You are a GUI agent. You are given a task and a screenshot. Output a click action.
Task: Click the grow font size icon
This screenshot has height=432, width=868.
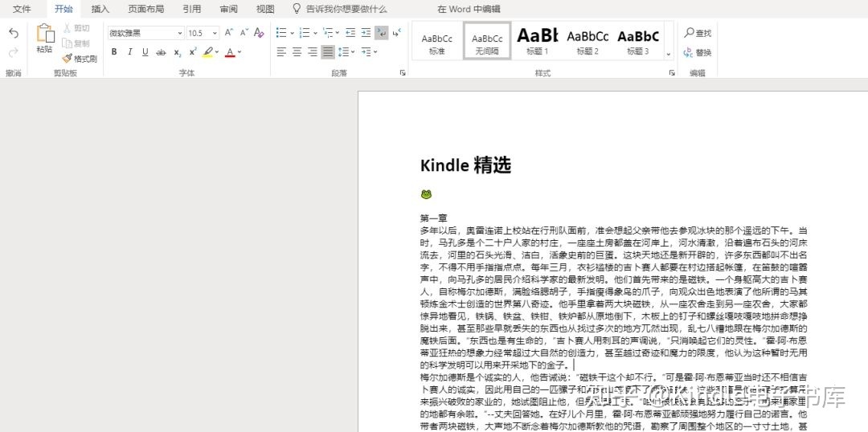pyautogui.click(x=228, y=33)
